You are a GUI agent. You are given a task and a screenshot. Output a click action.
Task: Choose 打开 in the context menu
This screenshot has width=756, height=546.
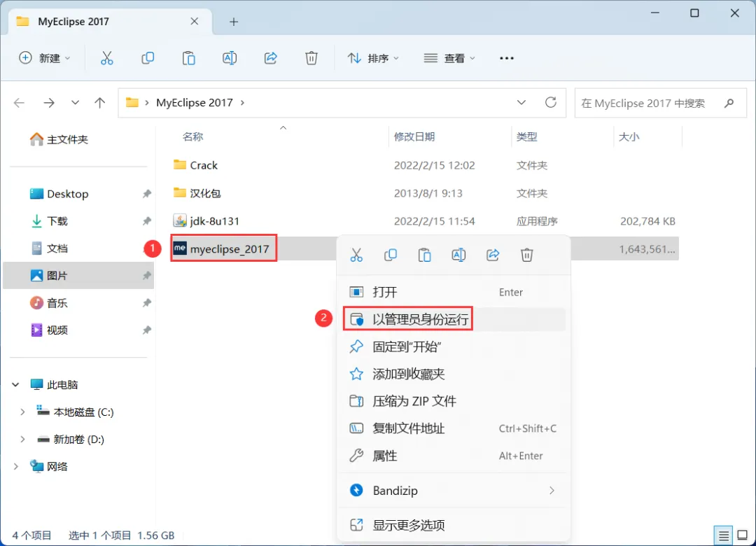pos(453,292)
